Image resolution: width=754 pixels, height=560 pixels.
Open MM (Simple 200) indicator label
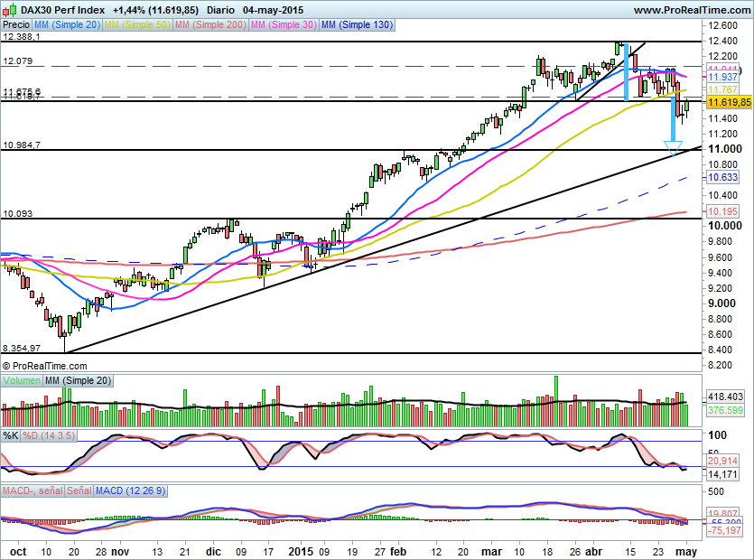[210, 24]
